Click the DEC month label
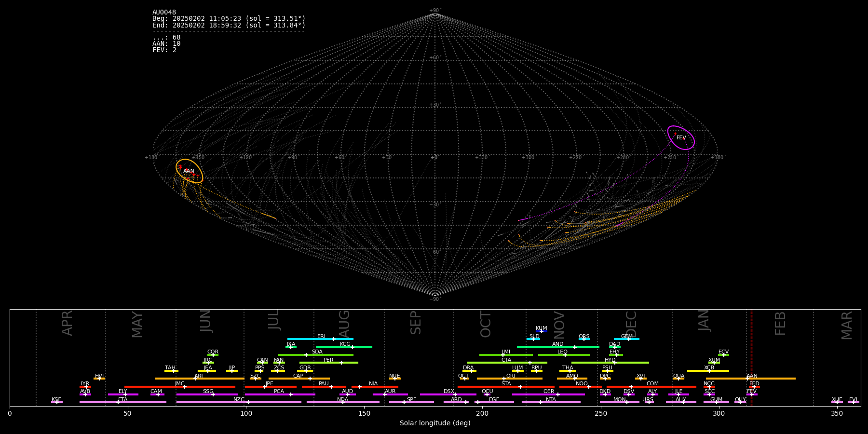The image size is (868, 434). [631, 324]
